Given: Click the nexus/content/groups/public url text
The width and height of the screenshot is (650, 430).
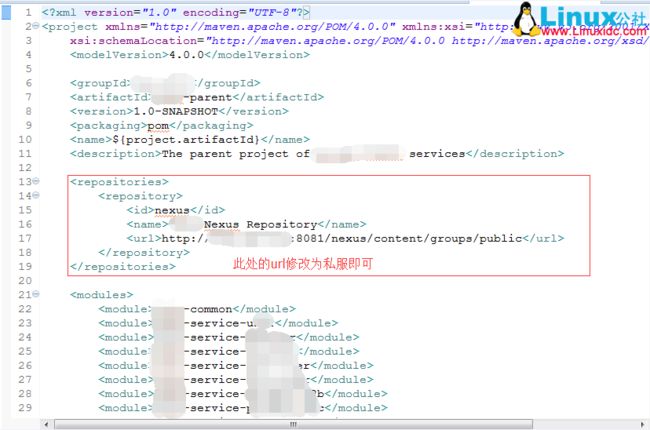Looking at the screenshot, I should 427,238.
